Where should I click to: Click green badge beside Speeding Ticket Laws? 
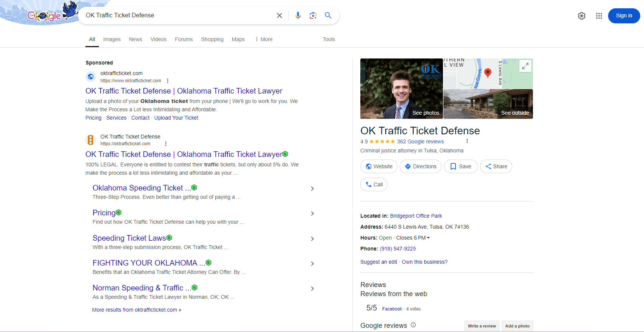[x=169, y=238]
